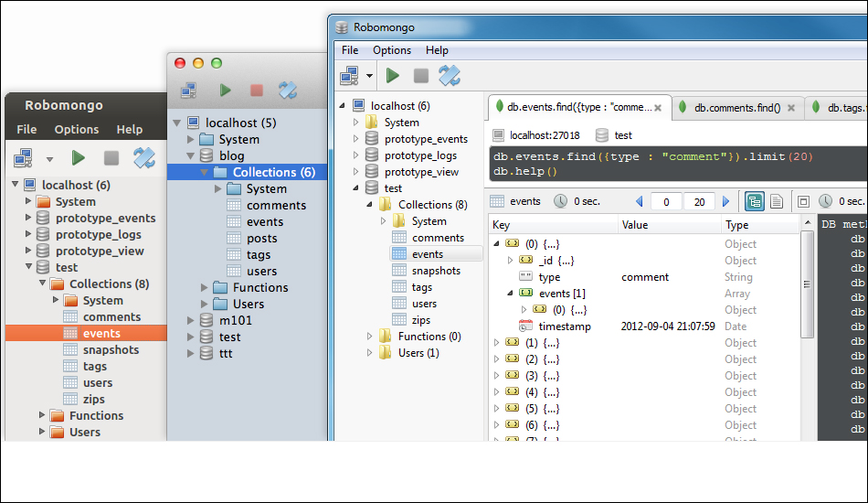Expand m101 database in Mac window
Screen dimensions: 868x503
coord(190,321)
